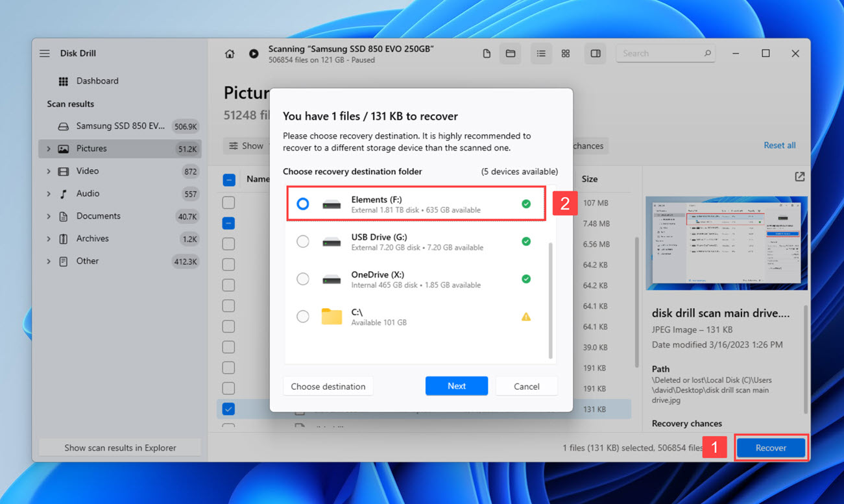
Task: Click the Other category icon
Action: pos(63,261)
